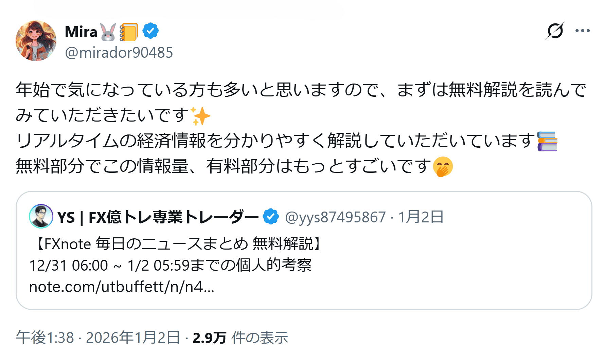The image size is (604, 364).
Task: Open the three-dot more options menu
Action: [582, 31]
